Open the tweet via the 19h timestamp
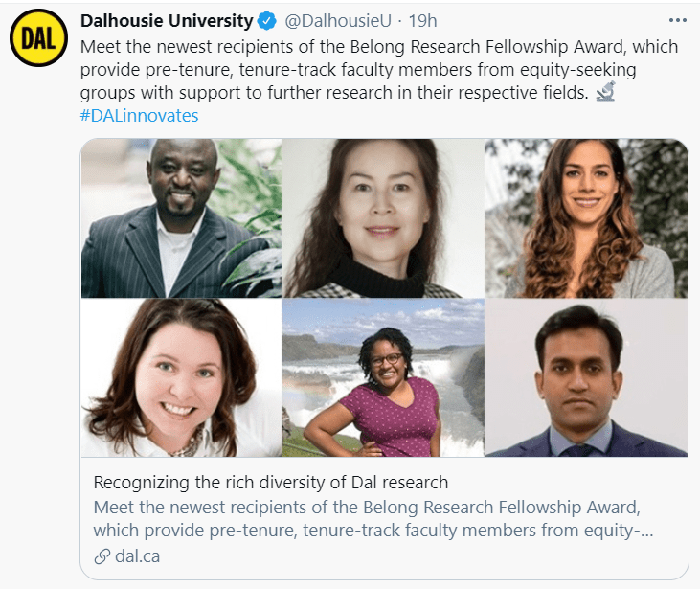This screenshot has width=700, height=589. coord(422,21)
